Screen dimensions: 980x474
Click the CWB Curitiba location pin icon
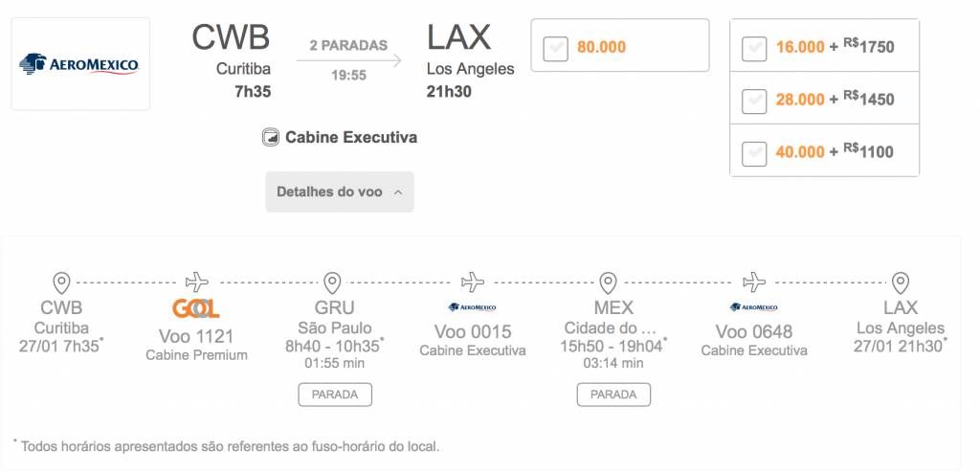click(61, 282)
